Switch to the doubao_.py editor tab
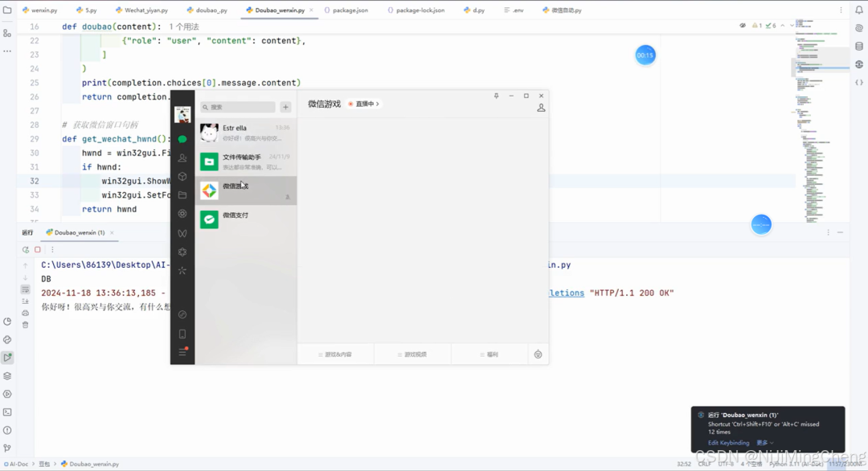Viewport: 868px width, 471px height. 207,10
